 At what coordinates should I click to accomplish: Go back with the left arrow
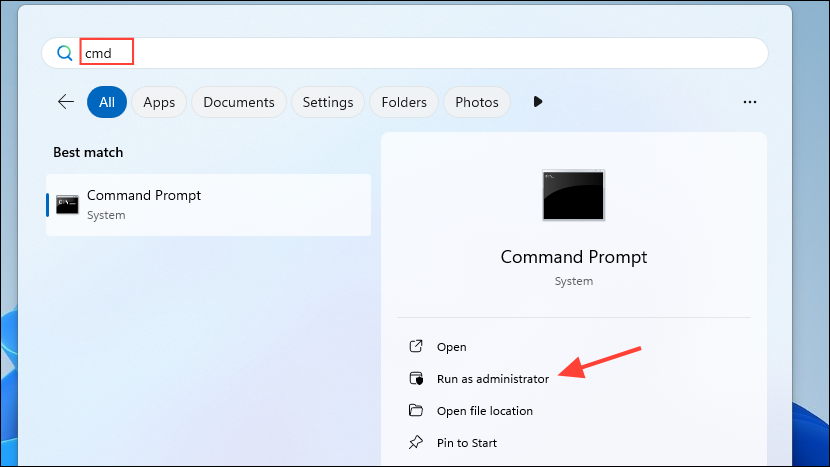coord(66,102)
